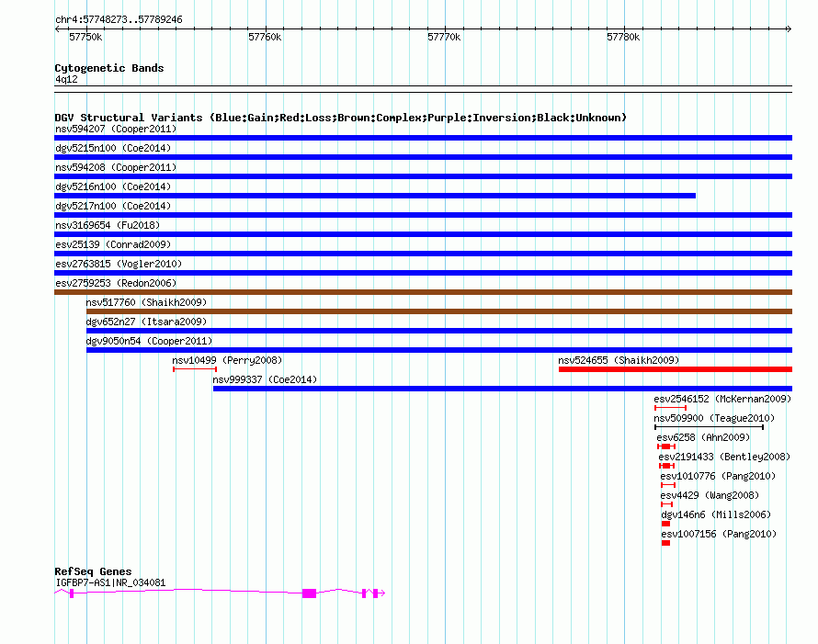Open the esv1010776 (Pang2010) label

coord(718,476)
